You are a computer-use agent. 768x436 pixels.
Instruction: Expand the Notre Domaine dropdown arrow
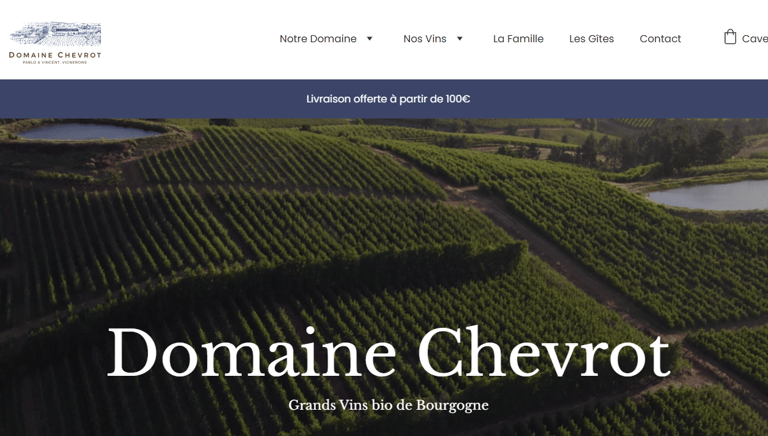click(x=370, y=38)
